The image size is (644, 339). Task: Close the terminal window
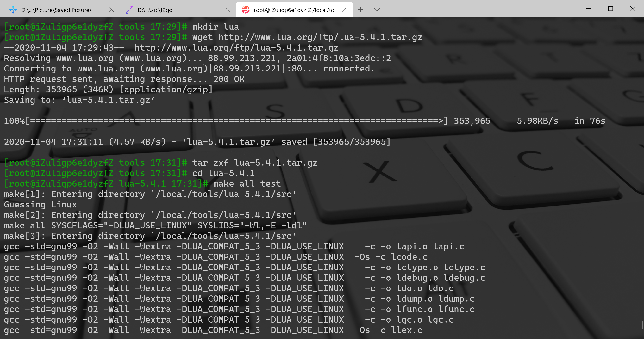click(x=633, y=9)
